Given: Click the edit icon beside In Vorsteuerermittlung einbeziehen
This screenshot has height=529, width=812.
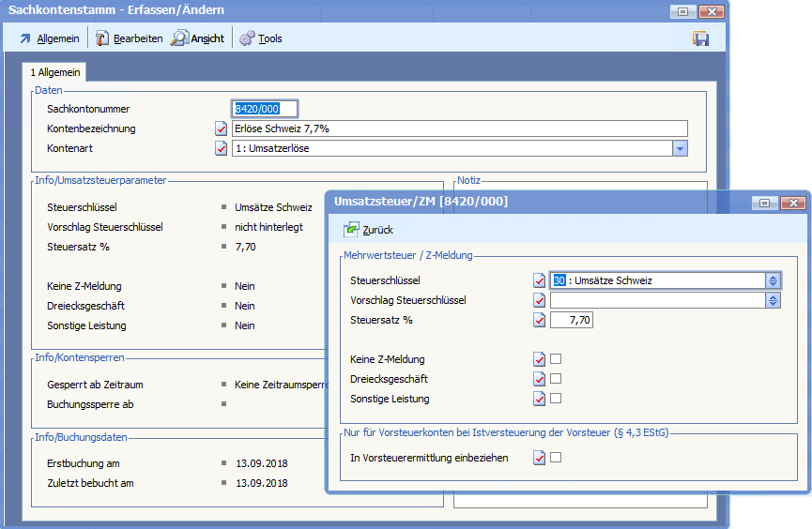Looking at the screenshot, I should coord(539,458).
